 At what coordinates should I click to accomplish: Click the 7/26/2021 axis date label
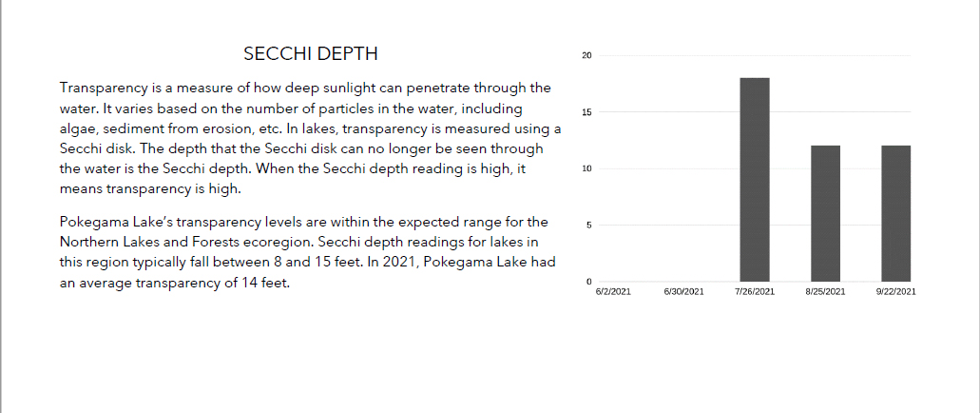point(755,291)
